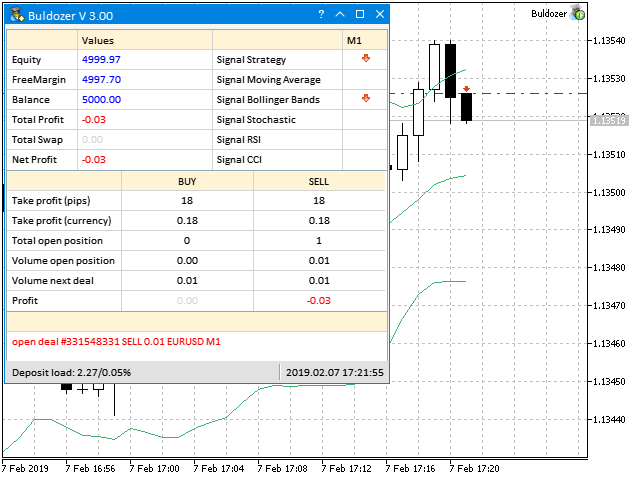This screenshot has width=640, height=480.
Task: Click the red sell arrow marker on the chart
Action: tap(466, 89)
